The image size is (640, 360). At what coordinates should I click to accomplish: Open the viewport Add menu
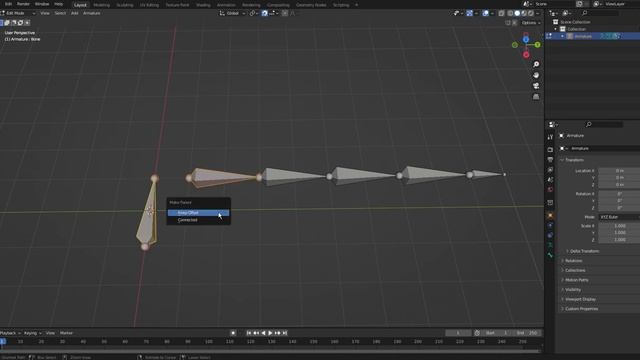pyautogui.click(x=75, y=13)
